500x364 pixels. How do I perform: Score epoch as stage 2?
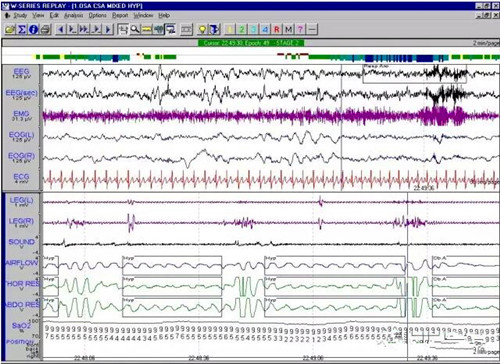click(x=241, y=29)
